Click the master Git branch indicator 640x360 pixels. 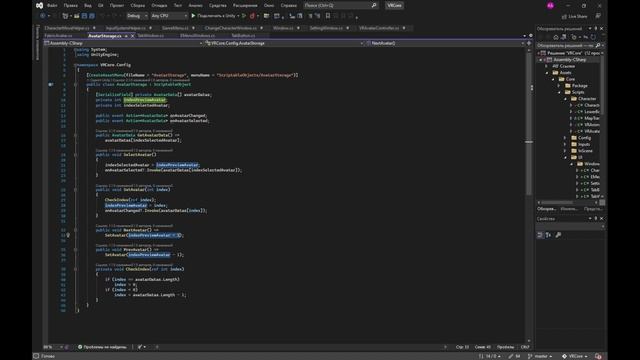tap(540, 356)
